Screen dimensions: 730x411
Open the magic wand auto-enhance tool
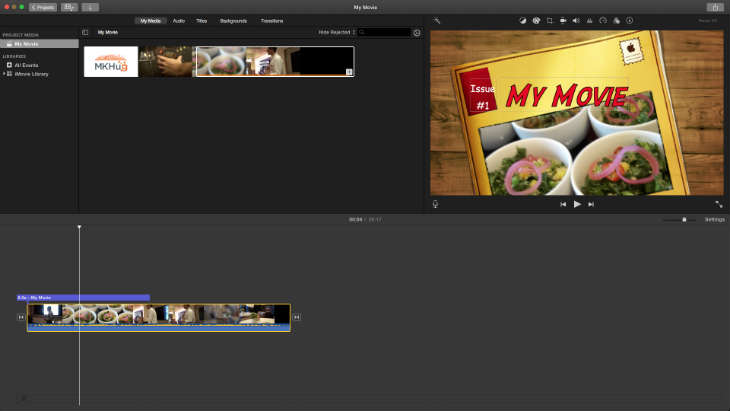pyautogui.click(x=437, y=20)
